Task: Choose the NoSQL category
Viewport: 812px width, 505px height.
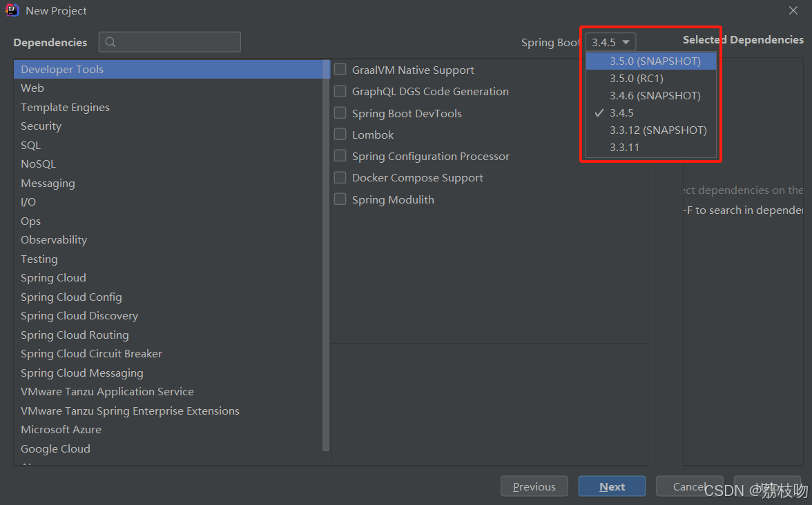Action: point(168,164)
